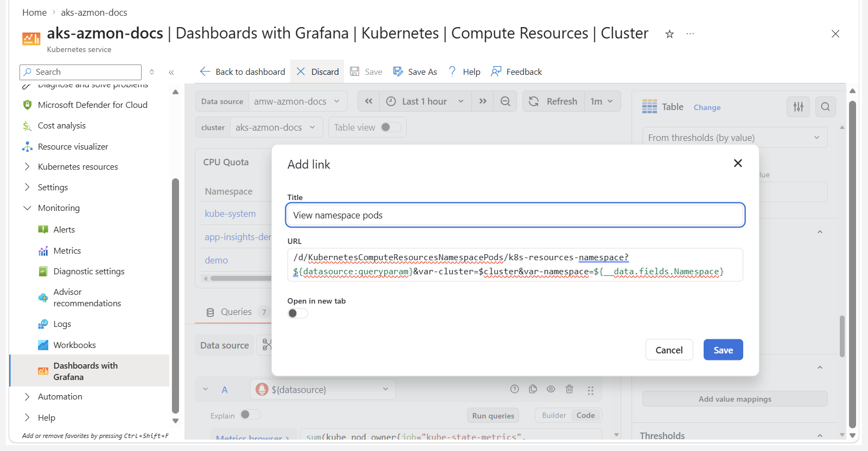Click the query A help icon
Image resolution: width=868 pixels, height=451 pixels.
click(515, 389)
